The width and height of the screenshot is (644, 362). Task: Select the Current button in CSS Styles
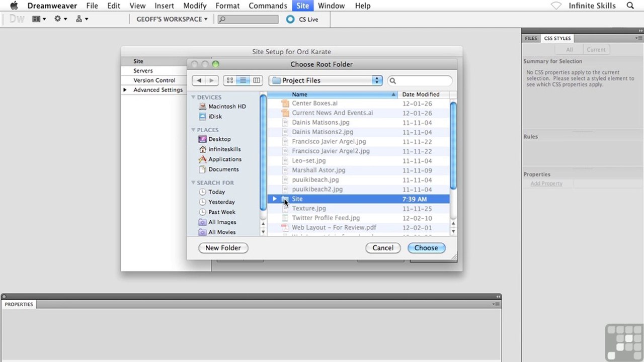pos(596,50)
